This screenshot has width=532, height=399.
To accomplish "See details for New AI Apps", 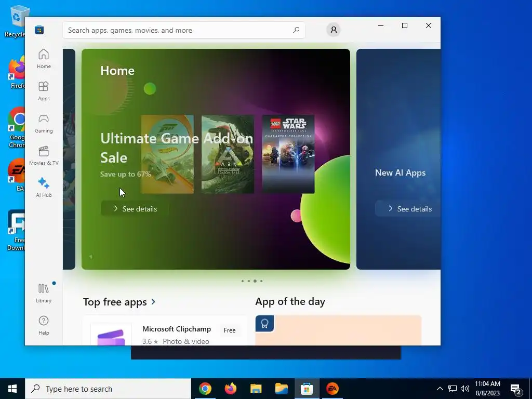I will tap(408, 209).
